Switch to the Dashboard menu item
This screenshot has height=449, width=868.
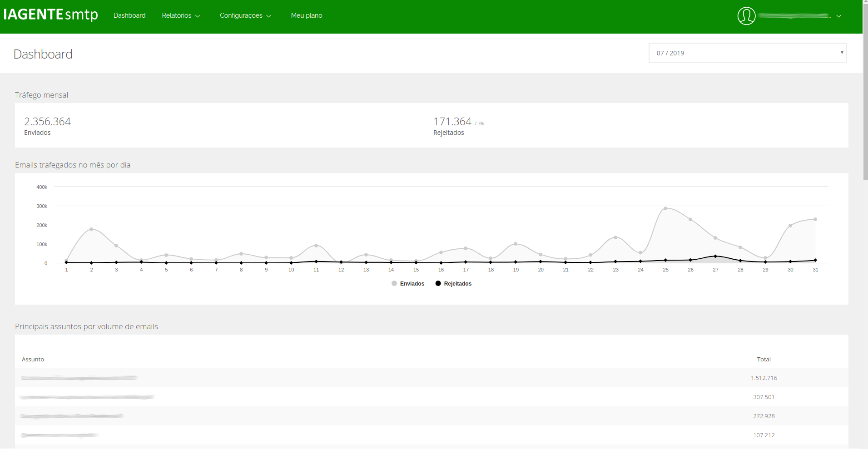point(129,15)
